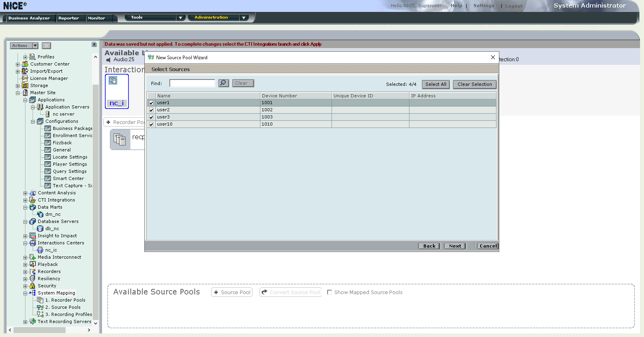Click into the Find text field

[x=192, y=83]
